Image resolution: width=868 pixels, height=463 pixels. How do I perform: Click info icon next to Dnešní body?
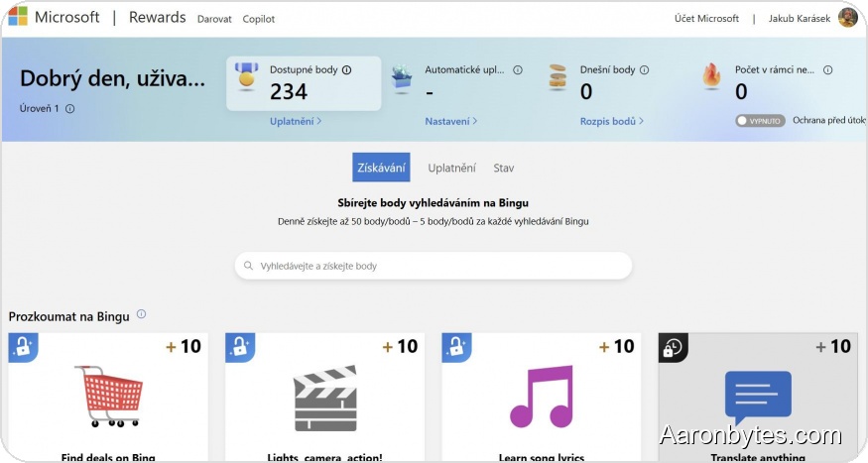(x=644, y=70)
